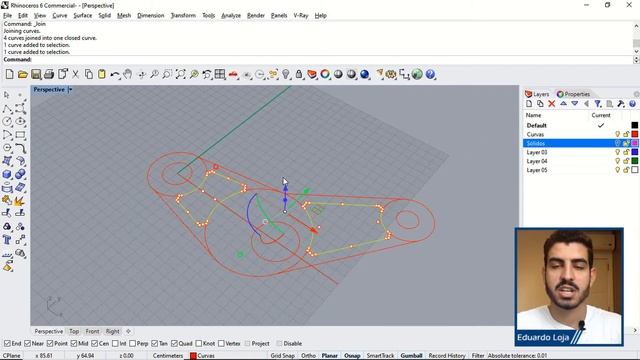
Task: Click Record History in status bar
Action: click(x=447, y=356)
